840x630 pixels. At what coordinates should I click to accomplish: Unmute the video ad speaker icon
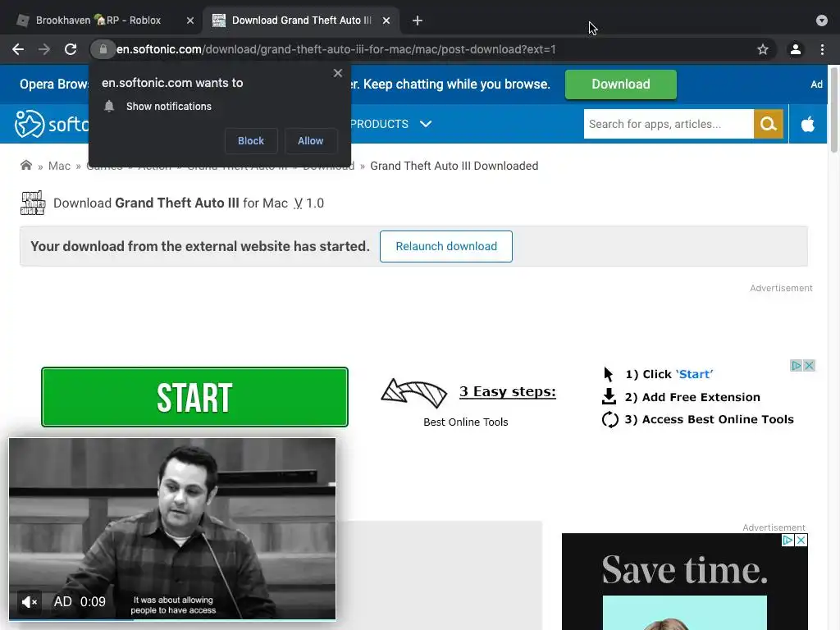[x=29, y=602]
